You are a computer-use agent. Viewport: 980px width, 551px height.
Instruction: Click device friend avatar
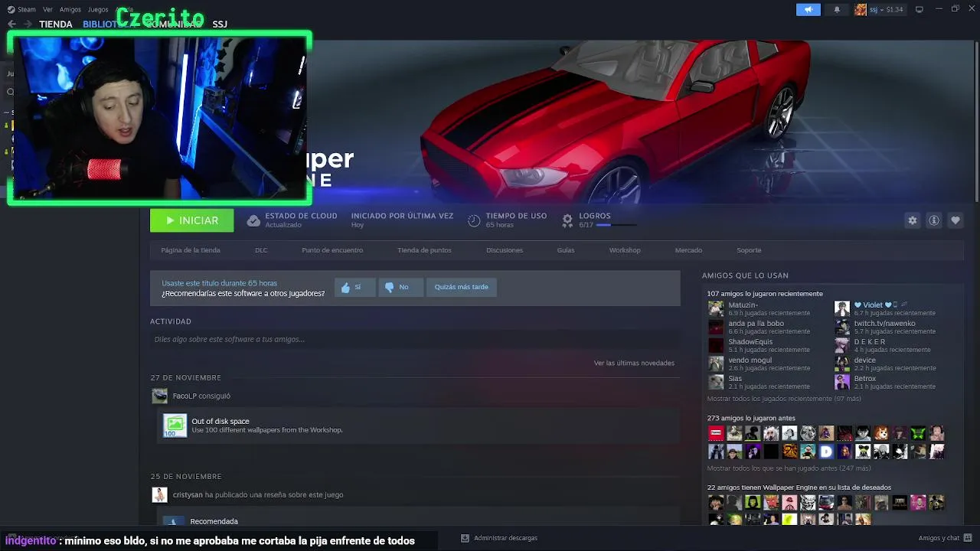[842, 364]
